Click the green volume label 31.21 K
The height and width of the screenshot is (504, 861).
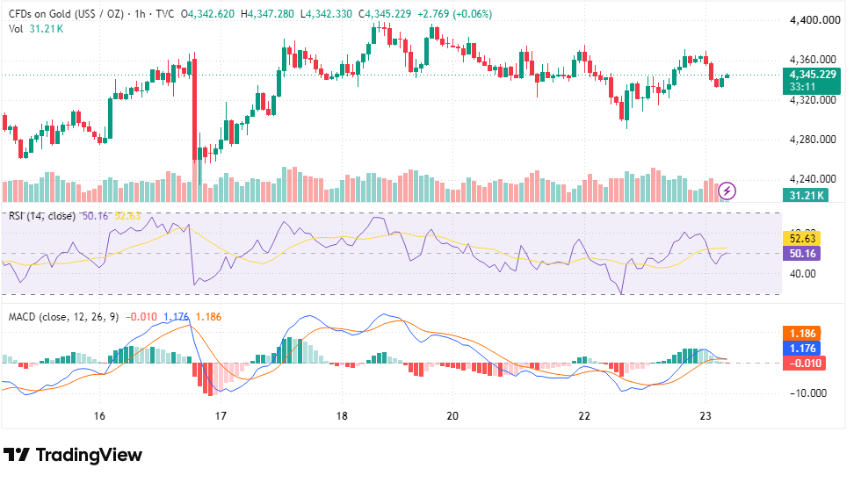click(806, 195)
